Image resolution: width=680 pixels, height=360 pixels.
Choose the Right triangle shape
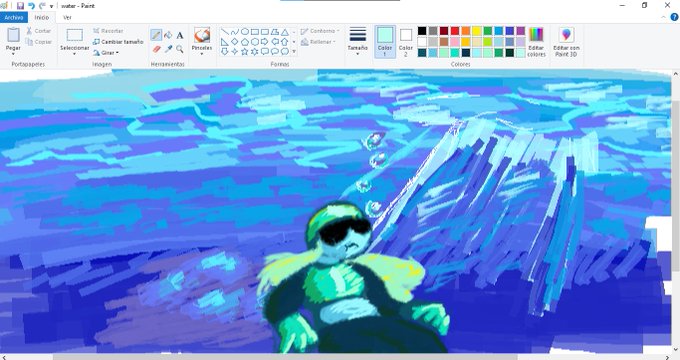(x=225, y=42)
